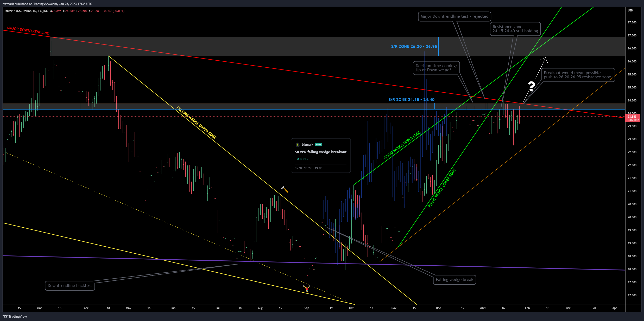Click the 2023 label on time axis

pos(483,308)
